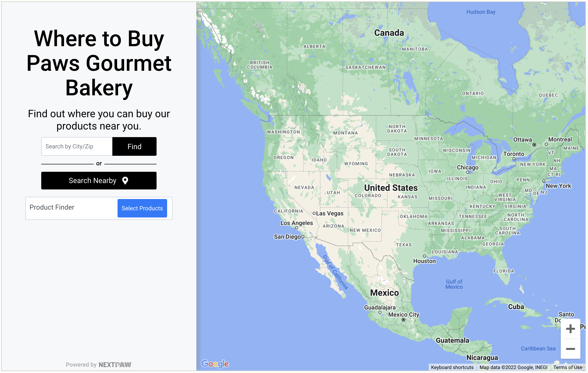Click the Los Angeles city label
The width and height of the screenshot is (588, 373).
pyautogui.click(x=297, y=223)
